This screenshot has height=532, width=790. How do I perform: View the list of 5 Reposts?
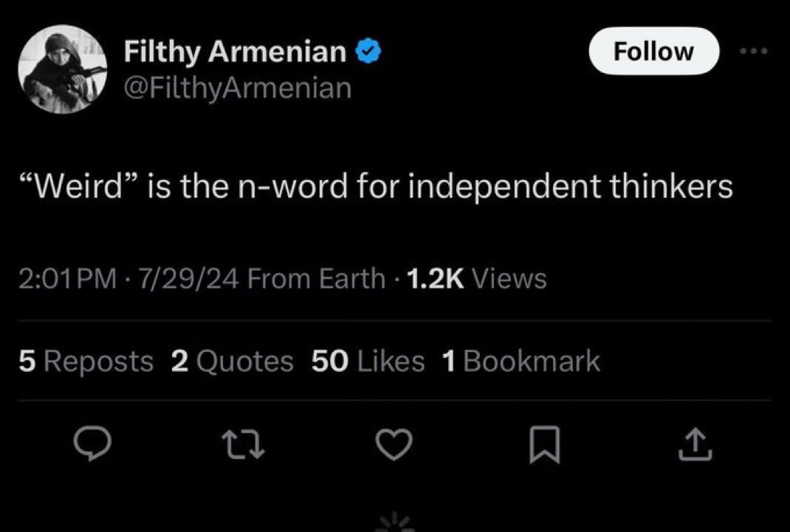click(x=85, y=362)
